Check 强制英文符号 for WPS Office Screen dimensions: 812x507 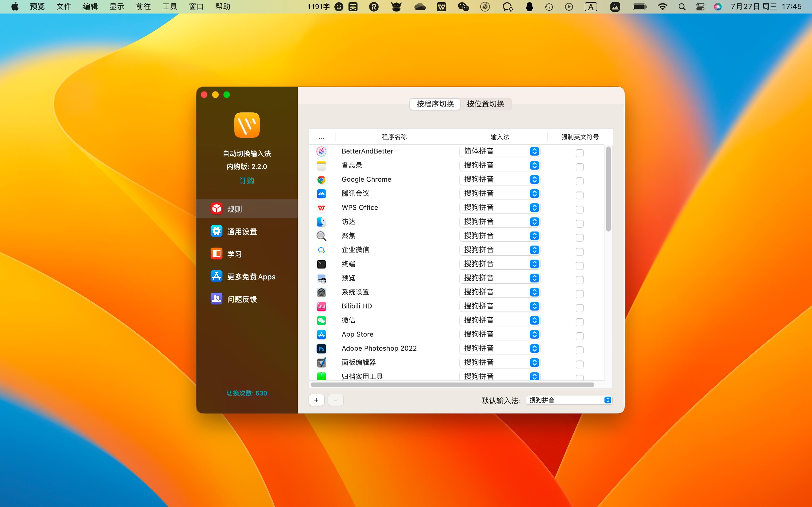579,209
